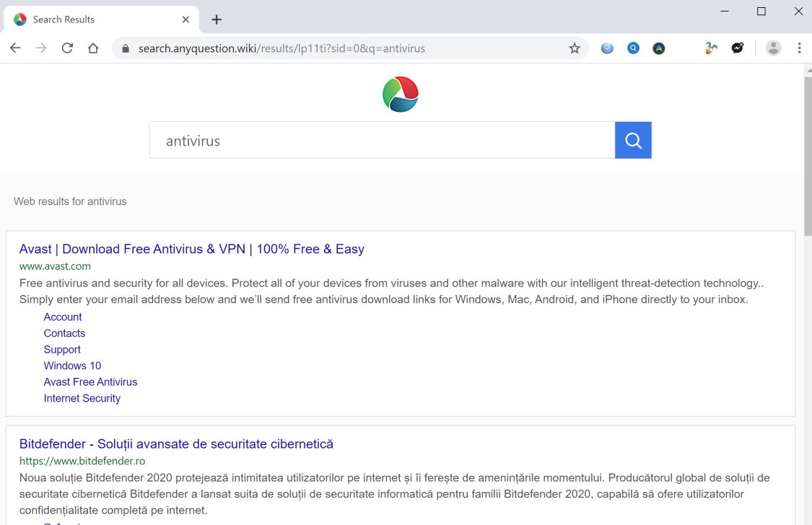Open the light blue globe extension
The image size is (812, 525).
tap(607, 48)
